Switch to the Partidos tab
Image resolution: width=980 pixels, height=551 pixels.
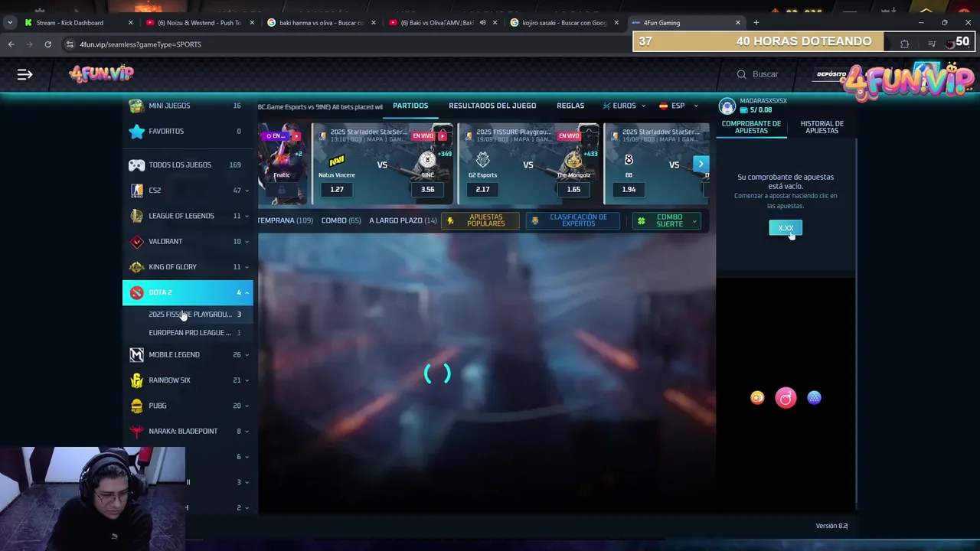410,106
